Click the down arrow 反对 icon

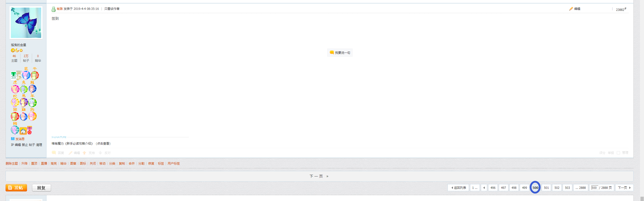pyautogui.click(x=100, y=153)
